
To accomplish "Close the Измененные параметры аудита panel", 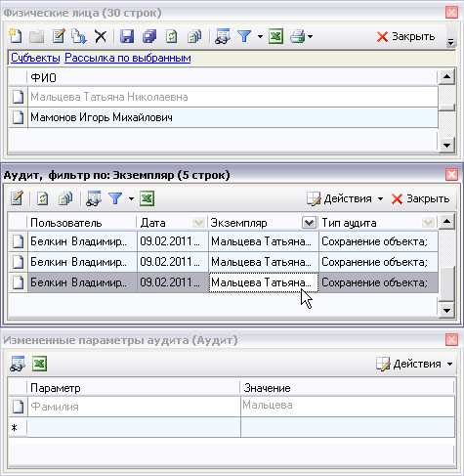I will click(x=451, y=340).
